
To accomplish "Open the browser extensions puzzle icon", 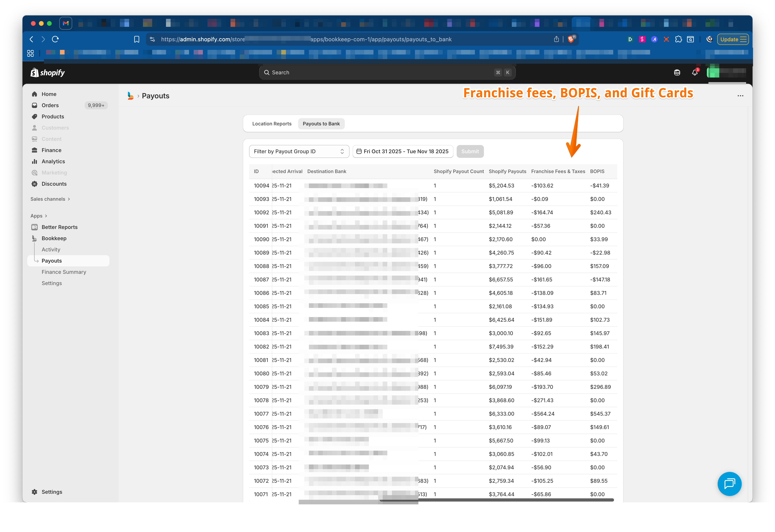I will point(678,39).
